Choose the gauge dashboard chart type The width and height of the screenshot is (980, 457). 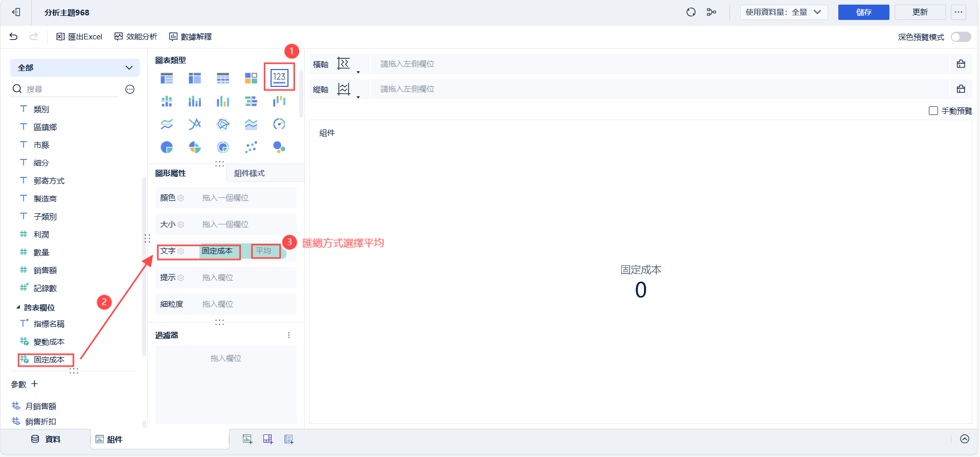[279, 124]
